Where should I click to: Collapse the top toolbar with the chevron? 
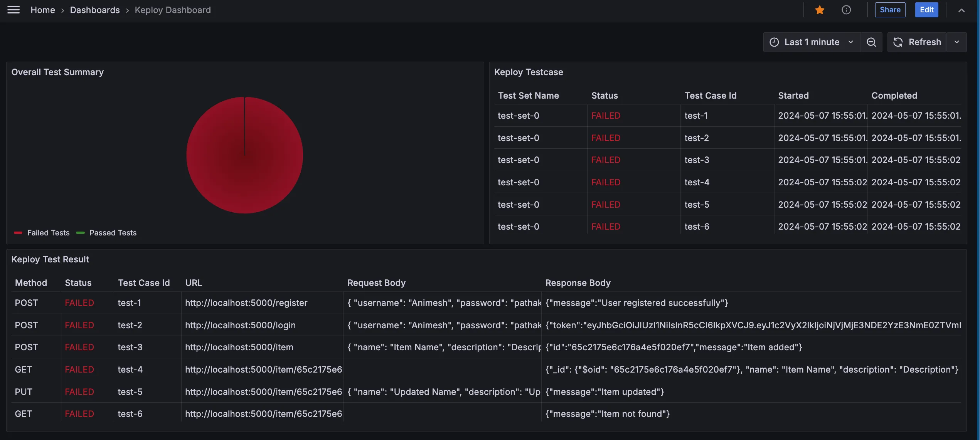point(961,10)
